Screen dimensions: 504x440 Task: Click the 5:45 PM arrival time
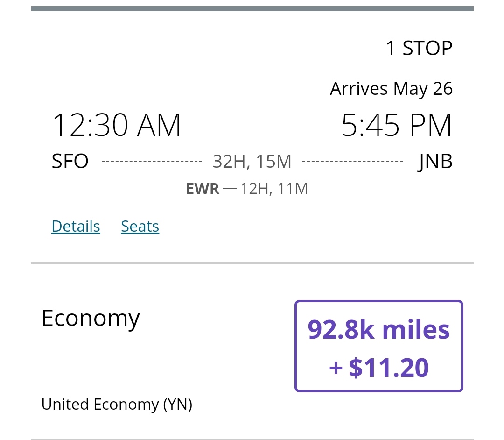397,125
